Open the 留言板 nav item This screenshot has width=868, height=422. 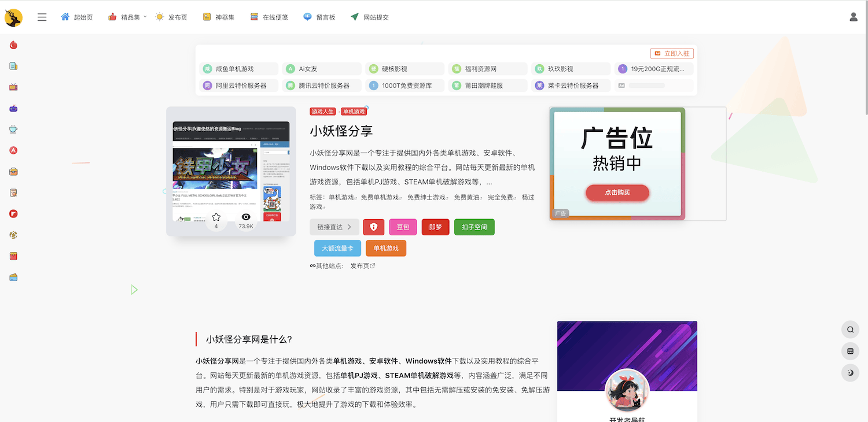tap(319, 17)
